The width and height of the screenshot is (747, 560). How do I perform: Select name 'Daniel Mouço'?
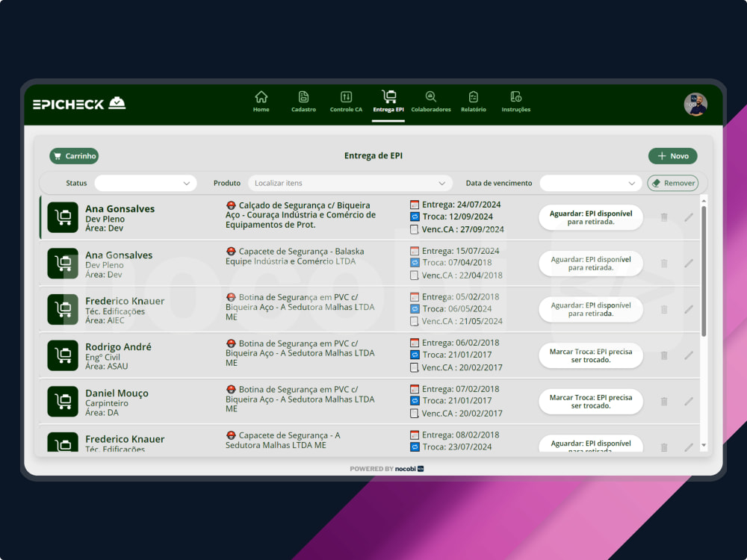(x=117, y=393)
